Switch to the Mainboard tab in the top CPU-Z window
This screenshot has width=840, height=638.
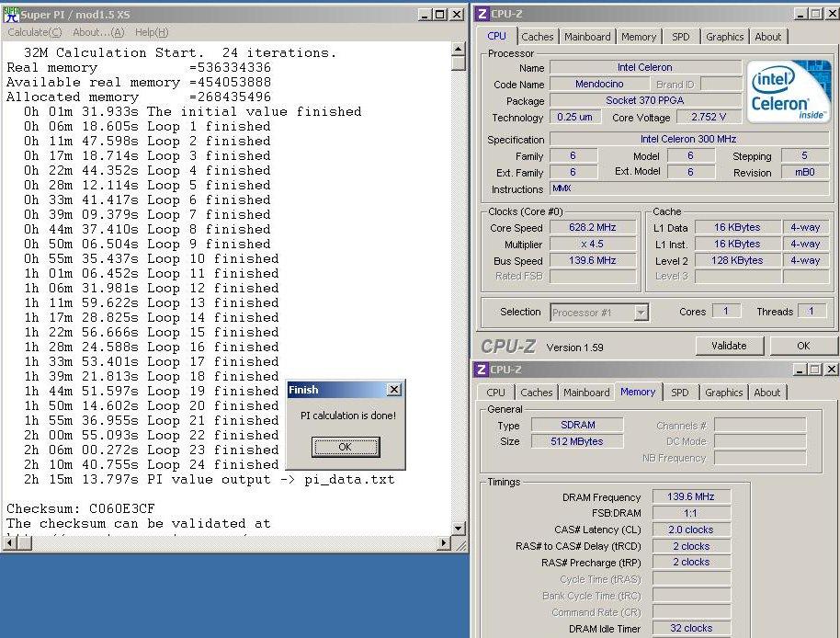click(x=587, y=37)
